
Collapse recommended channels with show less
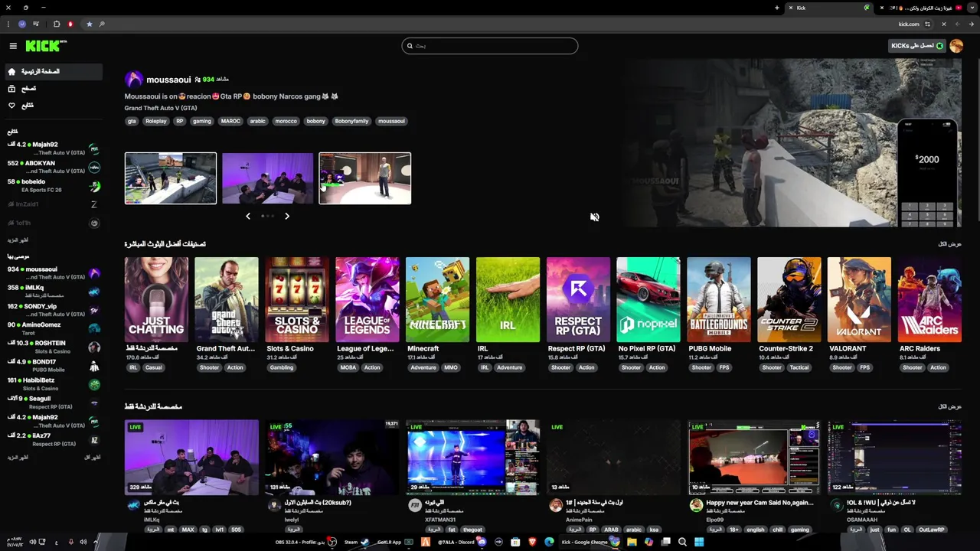tap(92, 457)
